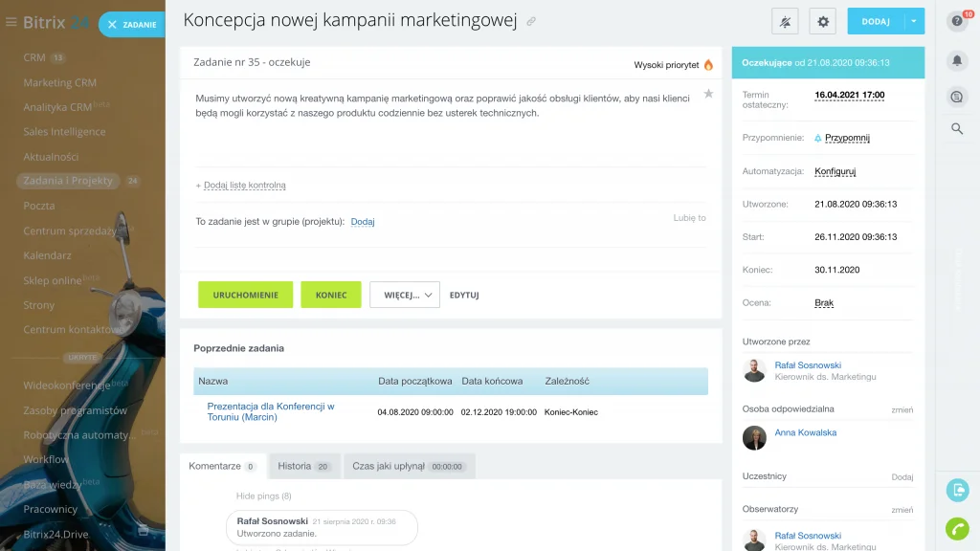Toggle the hamburger main menu

tap(11, 22)
